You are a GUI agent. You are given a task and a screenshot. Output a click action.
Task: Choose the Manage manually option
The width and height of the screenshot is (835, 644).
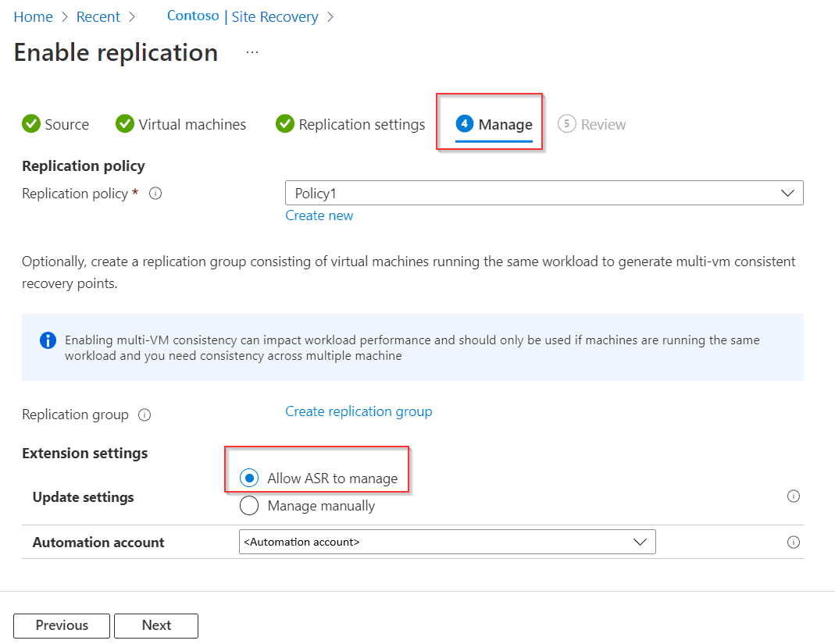[x=248, y=505]
